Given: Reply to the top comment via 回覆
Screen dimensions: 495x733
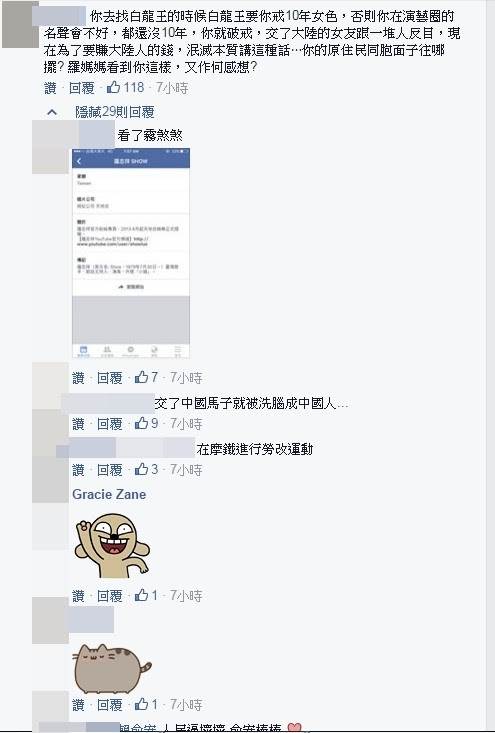Looking at the screenshot, I should [x=82, y=88].
